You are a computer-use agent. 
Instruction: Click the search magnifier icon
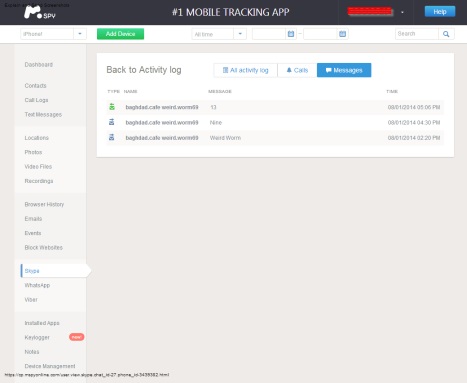click(446, 34)
